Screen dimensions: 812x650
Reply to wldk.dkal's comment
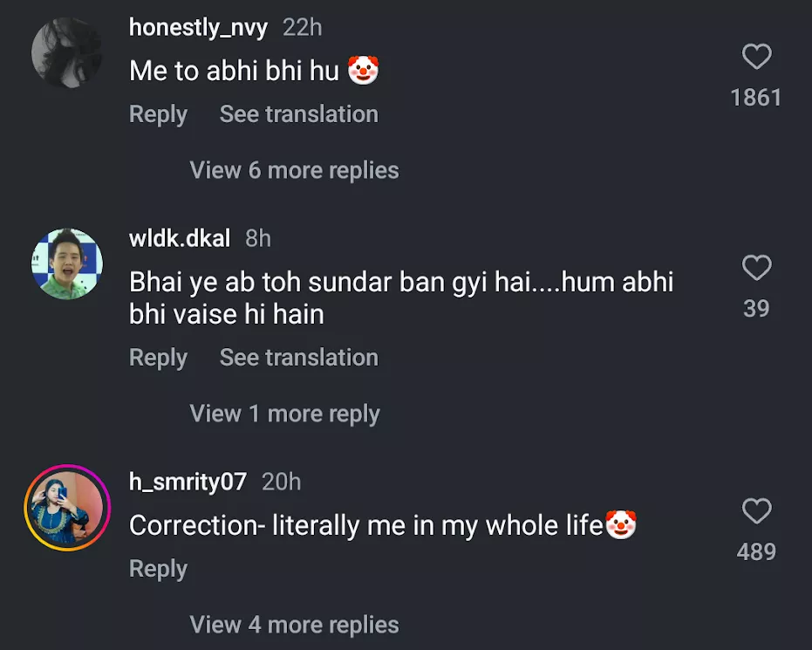158,358
